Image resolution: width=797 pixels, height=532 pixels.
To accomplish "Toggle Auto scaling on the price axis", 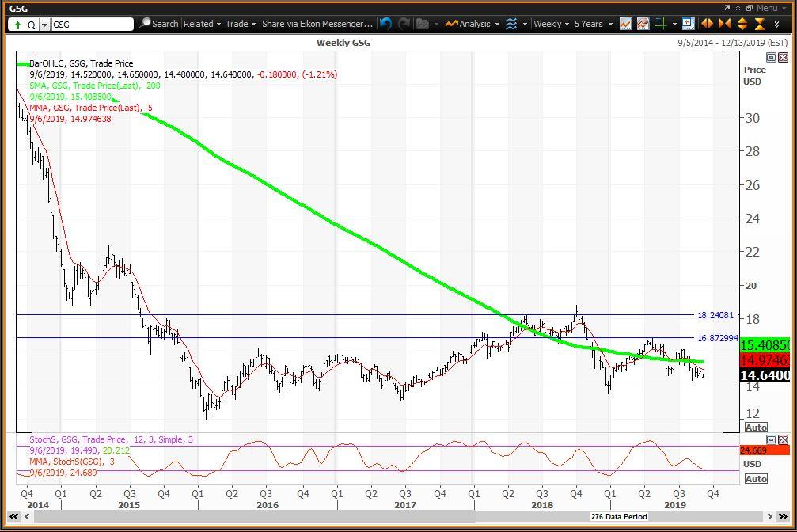I will click(x=757, y=427).
